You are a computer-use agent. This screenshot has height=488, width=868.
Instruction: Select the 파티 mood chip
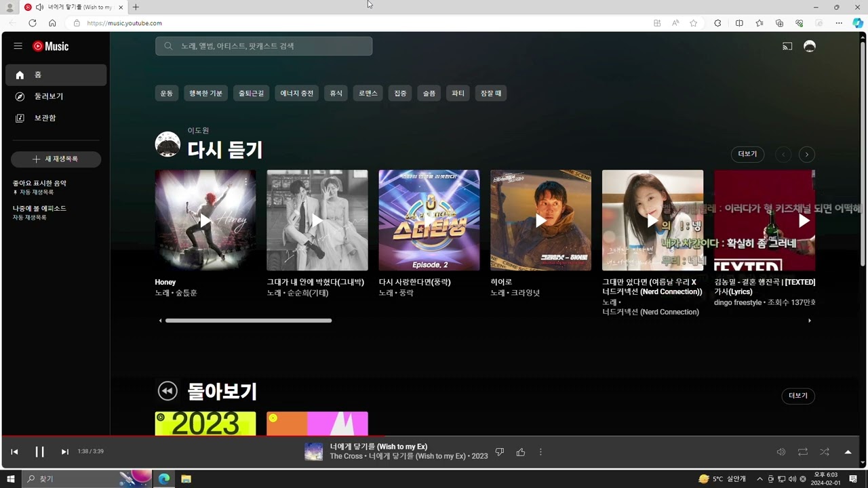[x=458, y=94]
